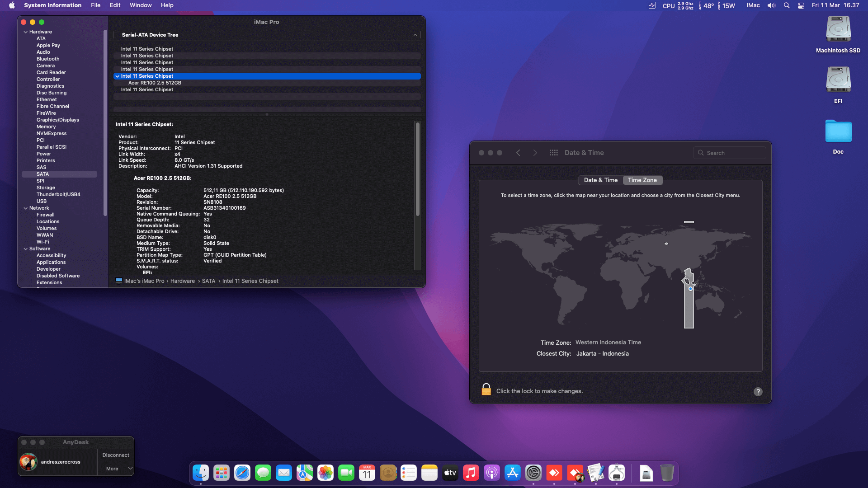Open Messages app in the Dock
The height and width of the screenshot is (488, 868).
tap(263, 473)
